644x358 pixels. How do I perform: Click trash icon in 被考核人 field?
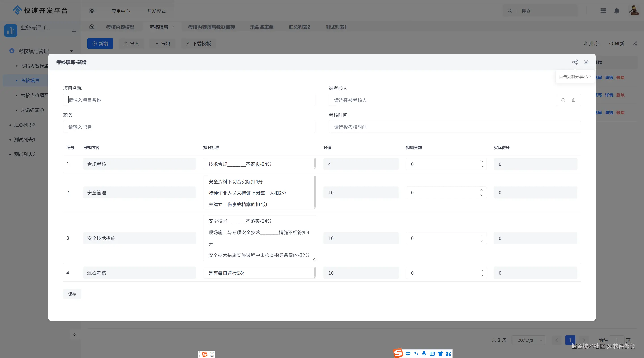coord(574,100)
